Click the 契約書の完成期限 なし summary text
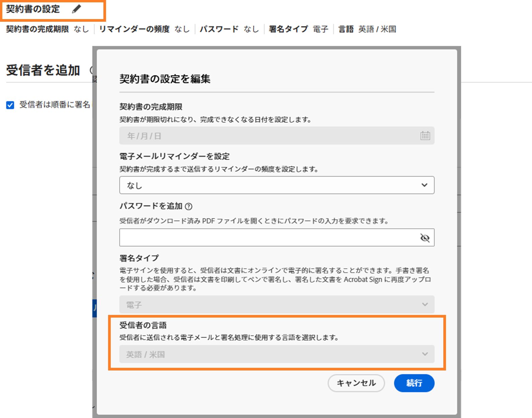The height and width of the screenshot is (418, 532). 48,29
